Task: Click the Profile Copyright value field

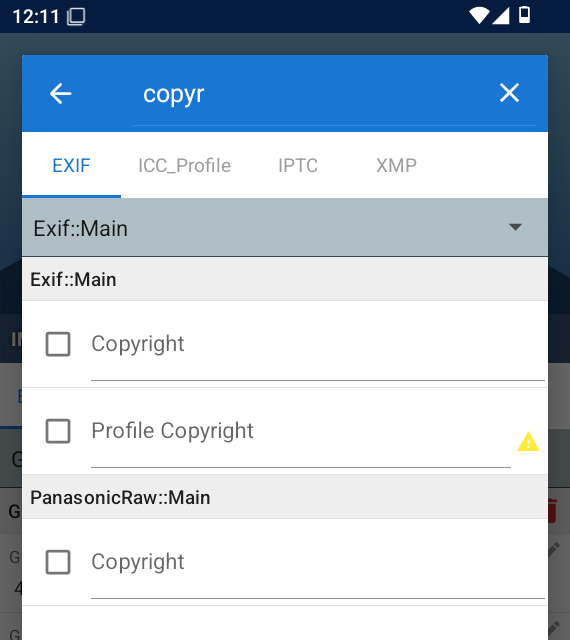Action: (301, 431)
